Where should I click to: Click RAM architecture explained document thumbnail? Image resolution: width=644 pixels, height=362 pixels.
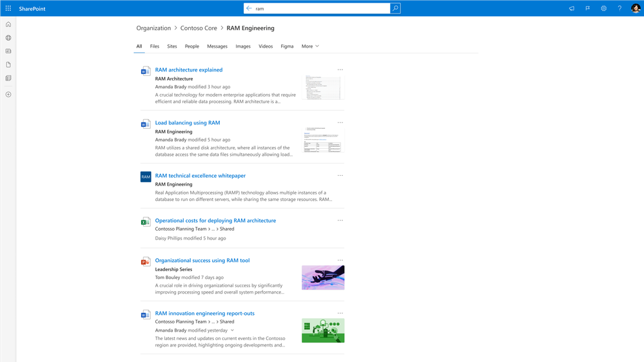pos(323,88)
